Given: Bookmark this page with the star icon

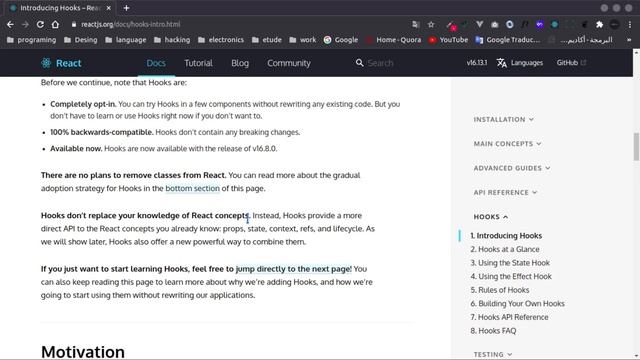Looking at the screenshot, I should click(431, 24).
